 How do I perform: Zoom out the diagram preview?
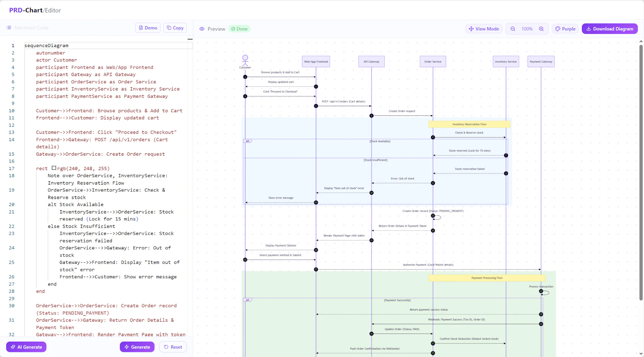coord(513,29)
